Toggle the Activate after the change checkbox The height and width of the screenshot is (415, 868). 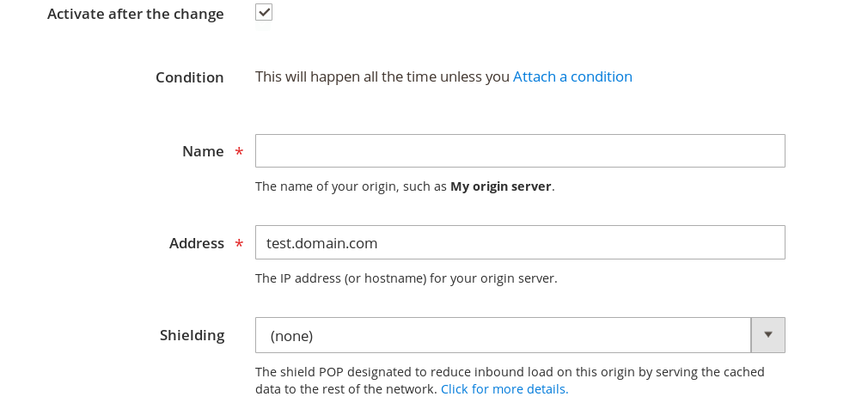(x=264, y=13)
